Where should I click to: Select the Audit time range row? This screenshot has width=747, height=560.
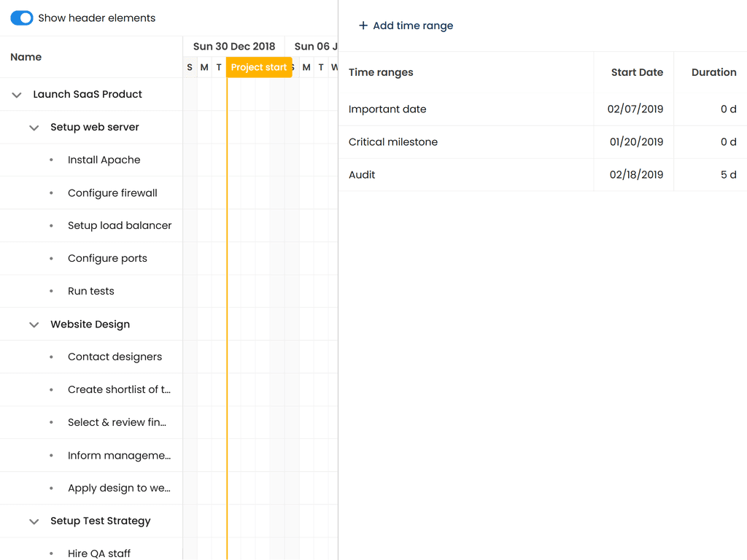(x=362, y=175)
